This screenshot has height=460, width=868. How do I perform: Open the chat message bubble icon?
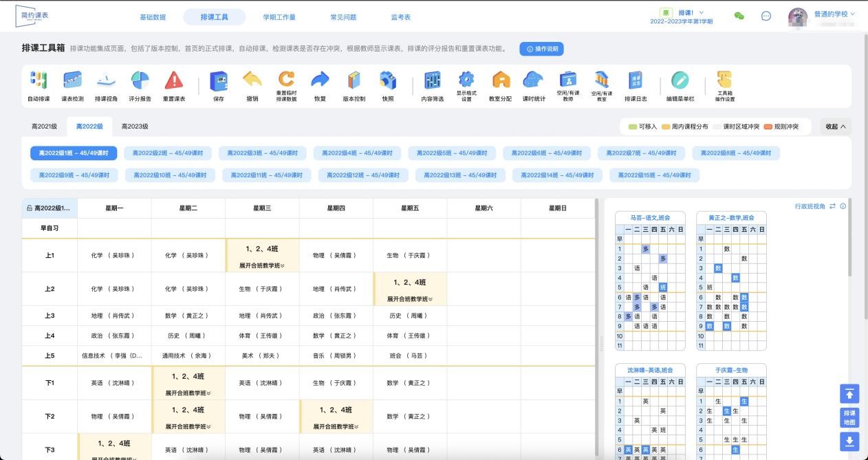[x=766, y=17]
